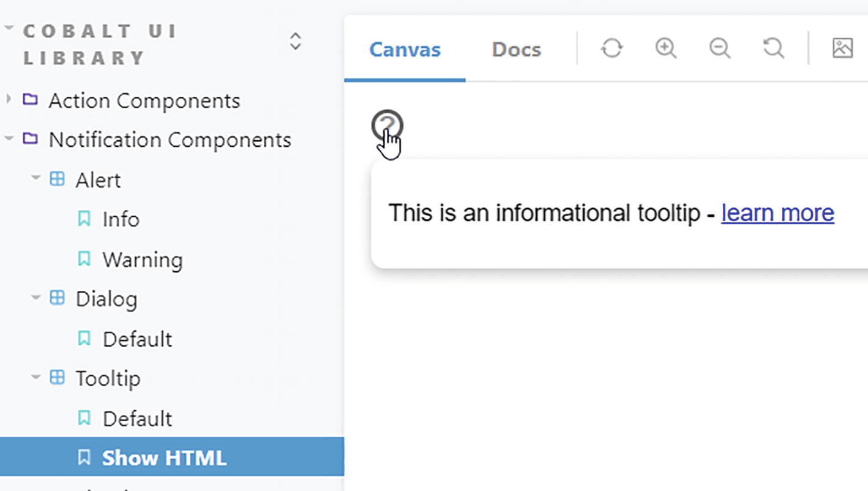
Task: Select the Show HTML story
Action: [164, 457]
